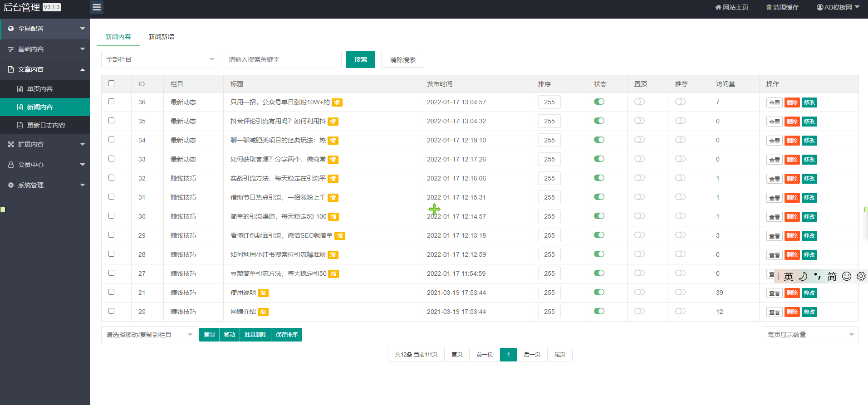The image size is (868, 405).
Task: Expand the 全局配置 menu arrow
Action: pos(83,29)
